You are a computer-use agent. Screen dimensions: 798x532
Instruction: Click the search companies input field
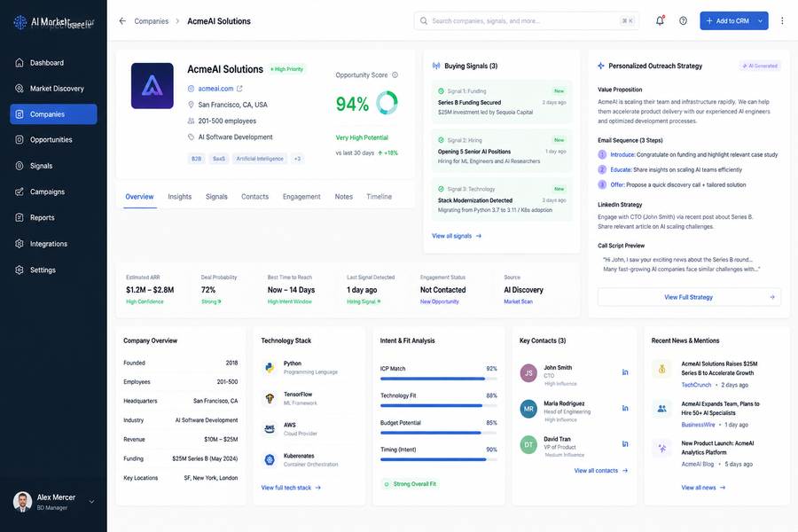526,21
